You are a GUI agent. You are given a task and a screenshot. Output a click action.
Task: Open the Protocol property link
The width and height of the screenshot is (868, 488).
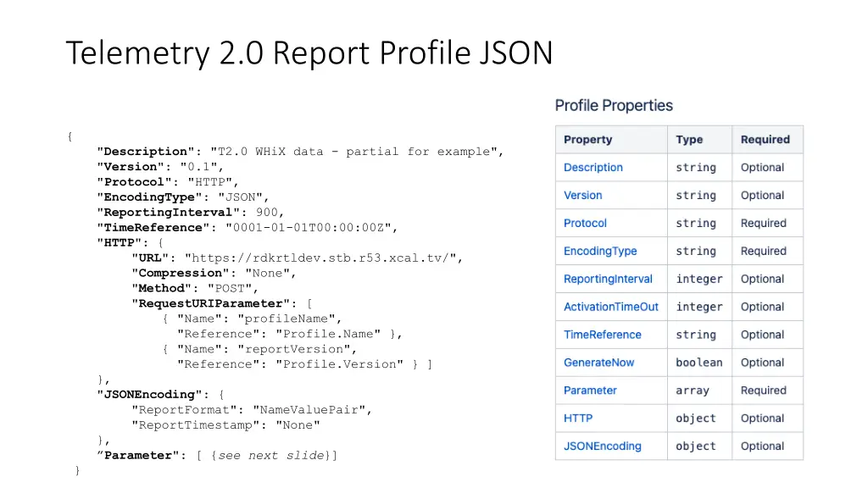tap(585, 223)
